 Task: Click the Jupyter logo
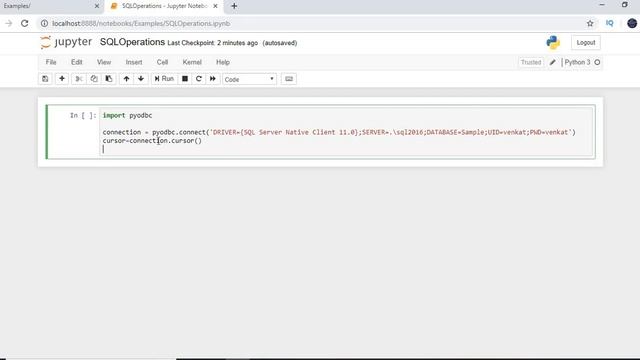tap(66, 42)
